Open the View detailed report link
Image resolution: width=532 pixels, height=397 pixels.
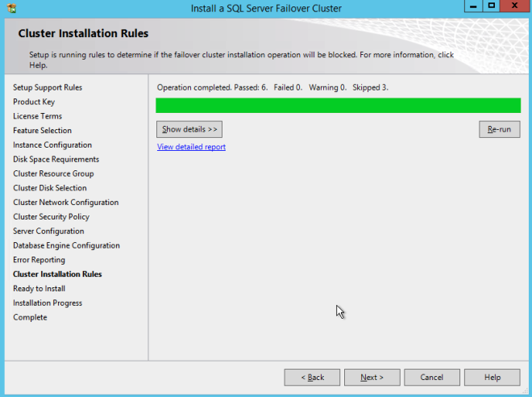191,147
